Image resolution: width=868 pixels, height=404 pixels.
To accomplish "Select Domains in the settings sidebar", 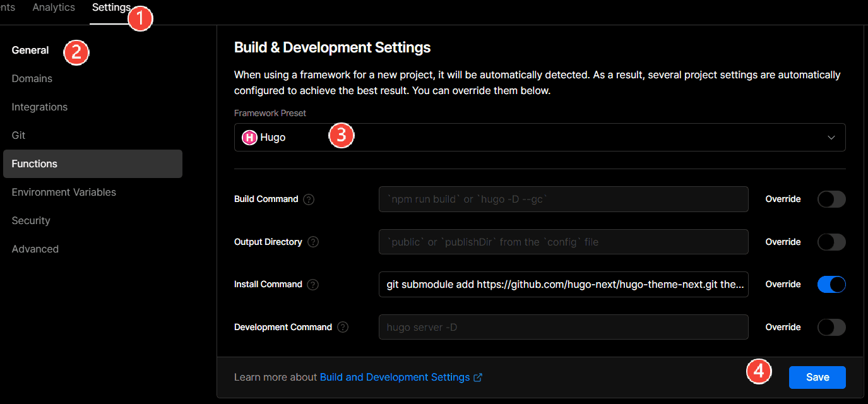I will click(32, 79).
